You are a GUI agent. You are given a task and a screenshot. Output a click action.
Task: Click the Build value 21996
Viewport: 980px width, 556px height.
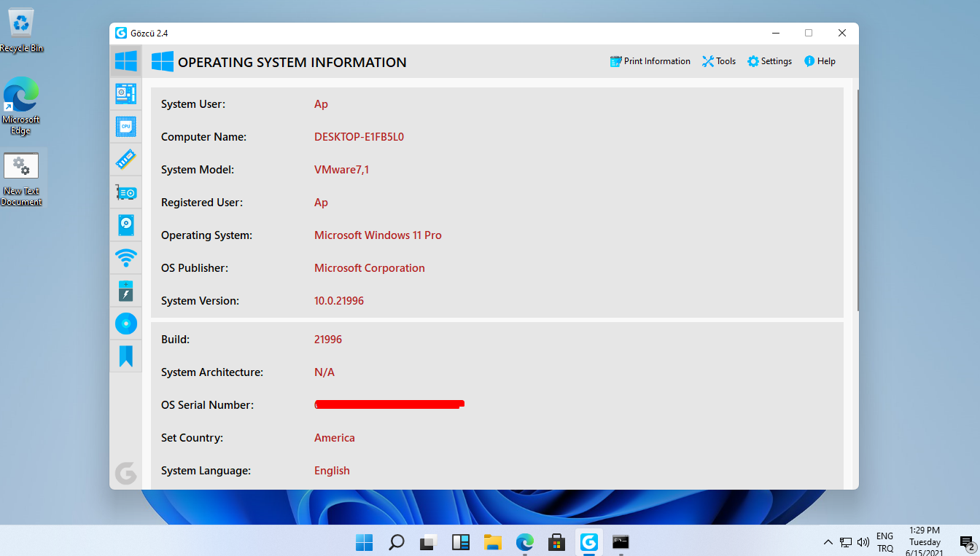point(328,340)
